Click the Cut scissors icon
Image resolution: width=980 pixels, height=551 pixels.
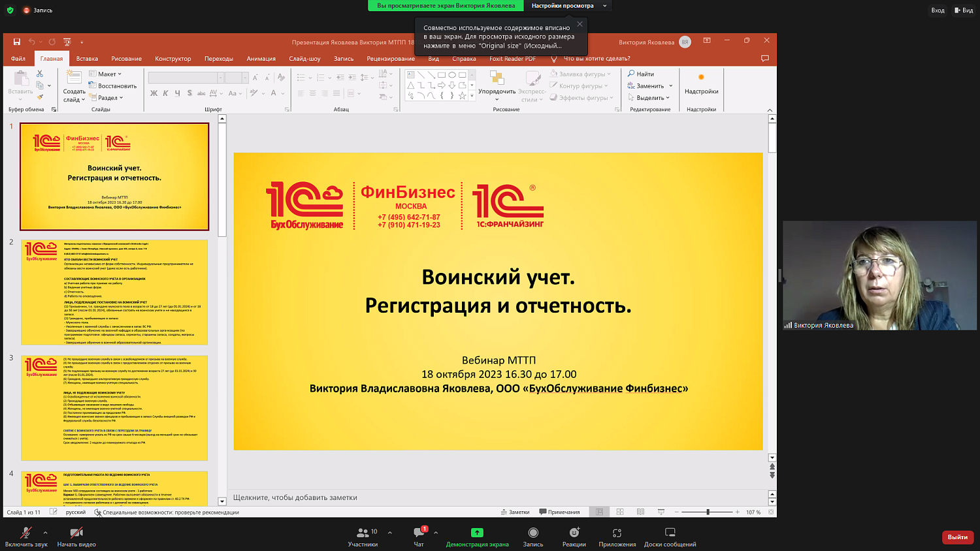pos(40,74)
